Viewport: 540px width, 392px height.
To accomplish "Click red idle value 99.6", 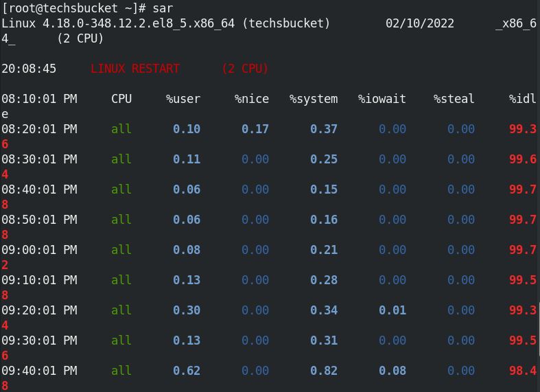I will pyautogui.click(x=523, y=159).
